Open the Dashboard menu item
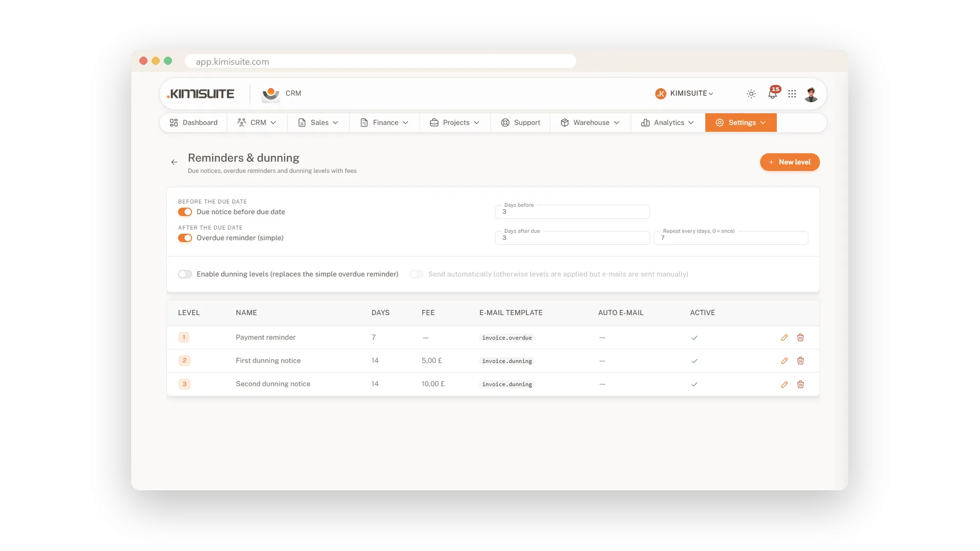The width and height of the screenshot is (980, 551). (x=193, y=122)
